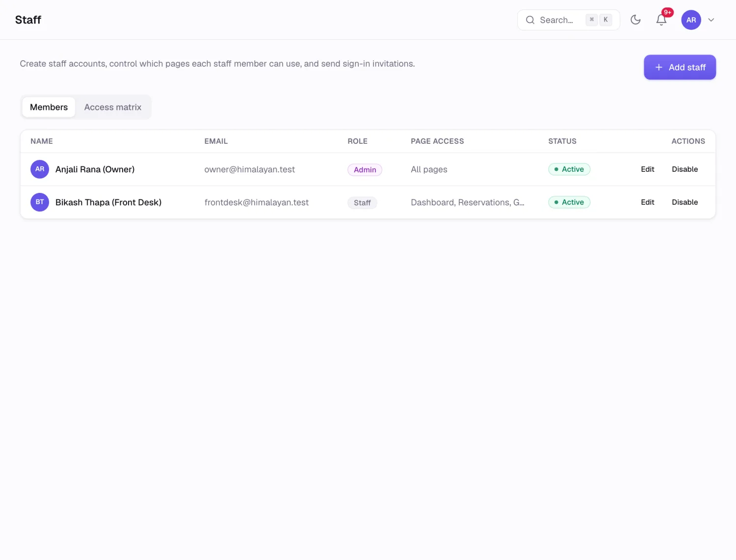Click the PAGE ACCESS column header

click(437, 141)
